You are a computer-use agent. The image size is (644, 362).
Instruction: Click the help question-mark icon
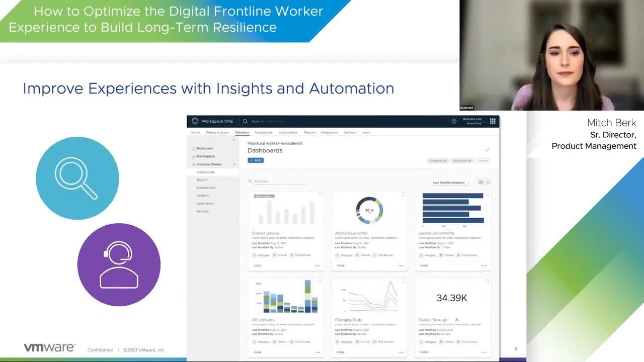453,121
